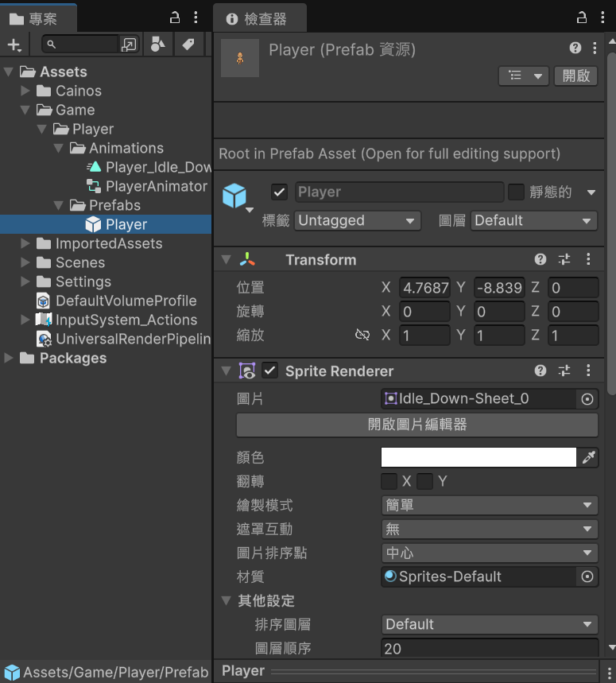The image size is (616, 683).
Task: Collapse the Sprite Renderer component foldout
Action: (x=226, y=371)
